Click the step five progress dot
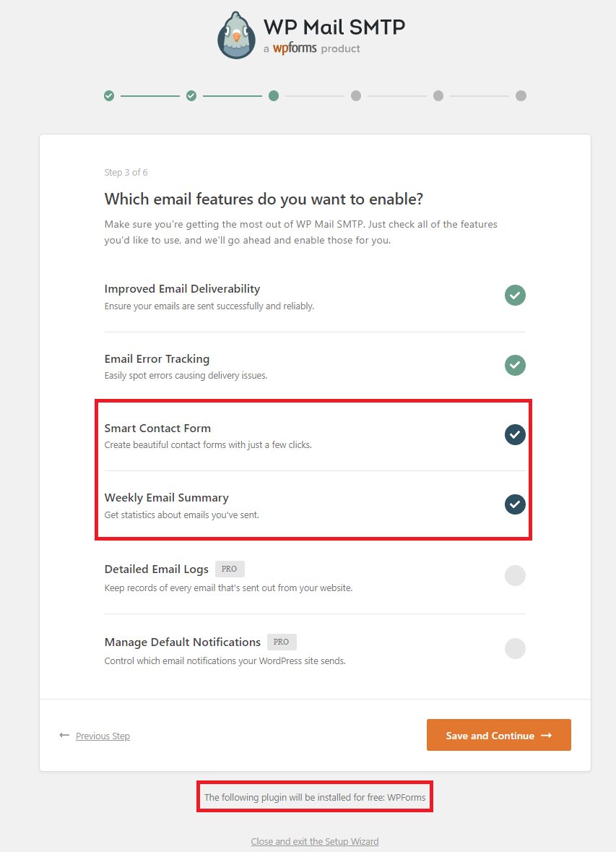This screenshot has height=852, width=616. click(438, 95)
